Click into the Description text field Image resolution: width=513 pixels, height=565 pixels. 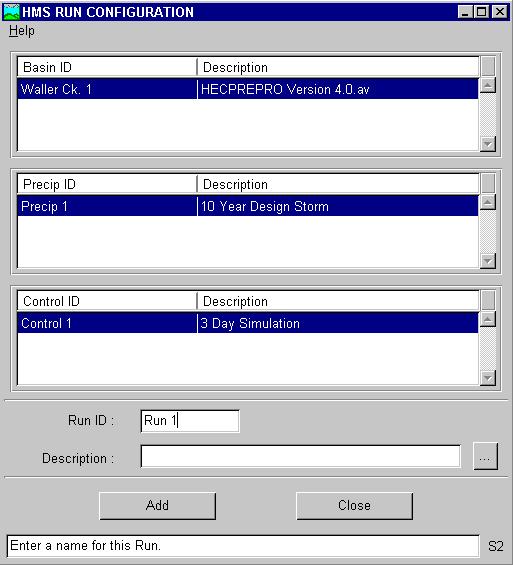[300, 457]
